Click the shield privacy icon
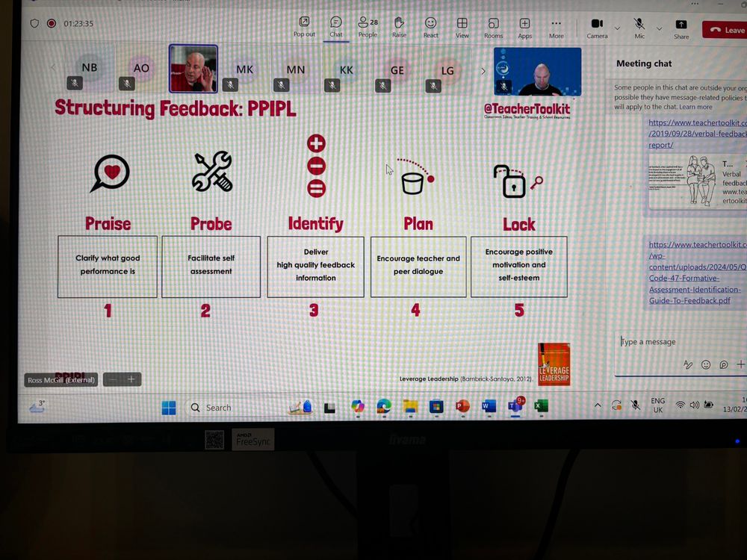Viewport: 747px width, 560px height. pos(34,23)
